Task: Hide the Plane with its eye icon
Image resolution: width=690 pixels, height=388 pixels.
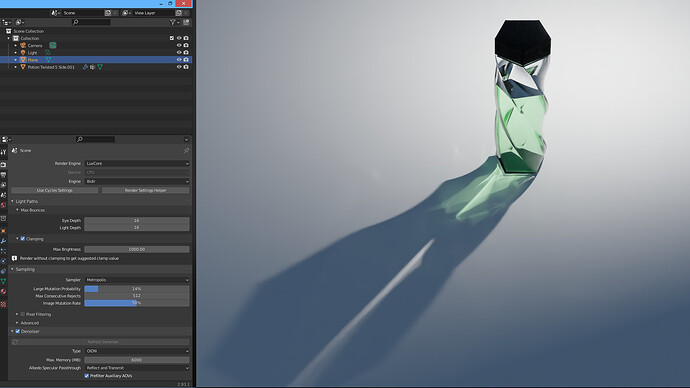Action: tap(179, 59)
